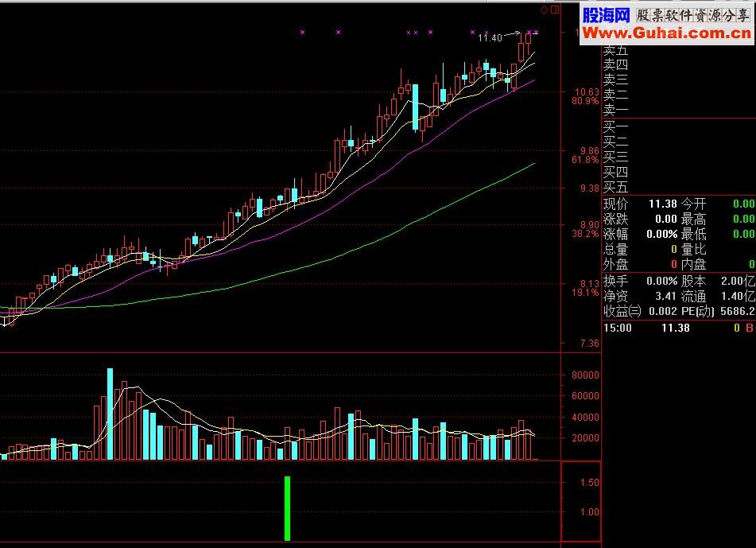This screenshot has height=548, width=756.
Task: Click the 内盘 label
Action: pos(694,264)
